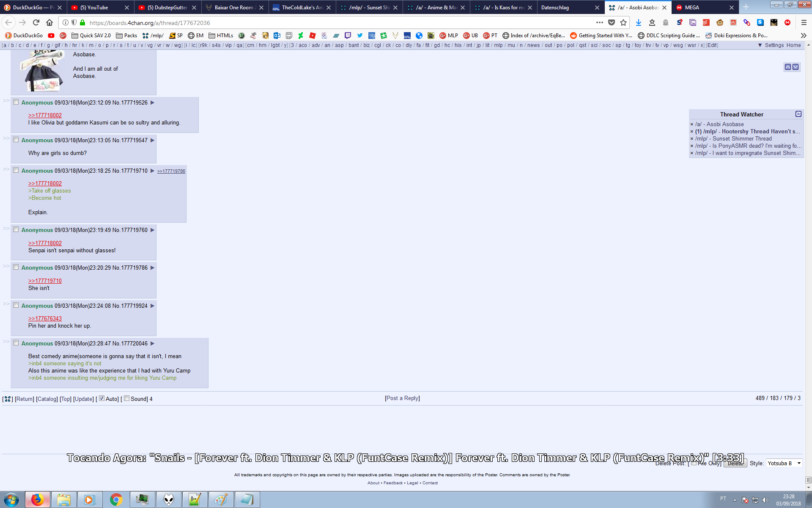Launch Chrome from the Windows taskbar
The height and width of the screenshot is (508, 812).
tap(116, 500)
